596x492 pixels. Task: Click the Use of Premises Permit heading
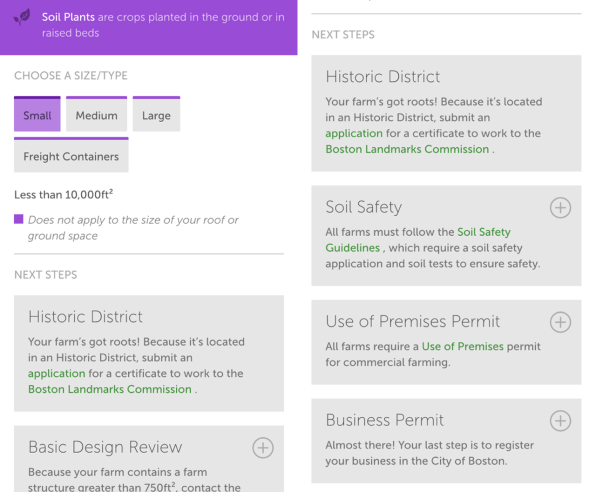coord(413,321)
